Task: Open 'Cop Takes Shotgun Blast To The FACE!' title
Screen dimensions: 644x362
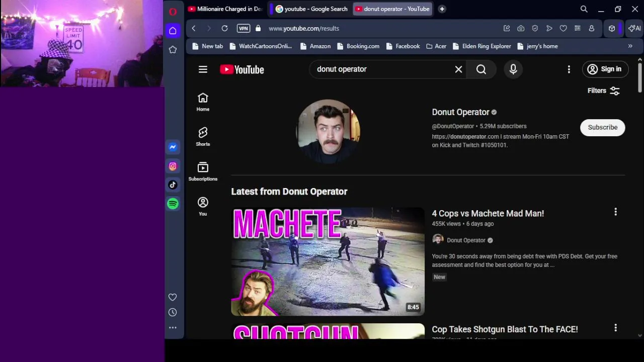Action: point(505,329)
